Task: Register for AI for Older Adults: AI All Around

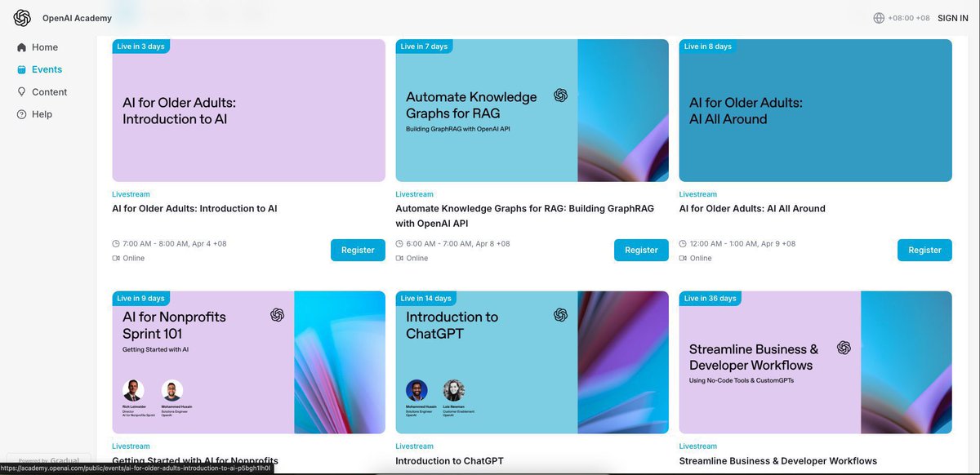Action: point(924,250)
